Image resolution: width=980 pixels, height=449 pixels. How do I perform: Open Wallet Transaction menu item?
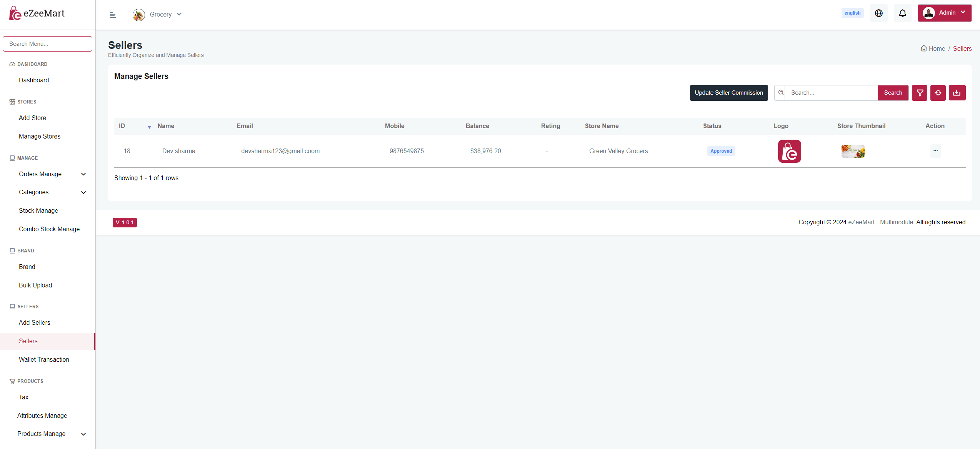coord(44,359)
